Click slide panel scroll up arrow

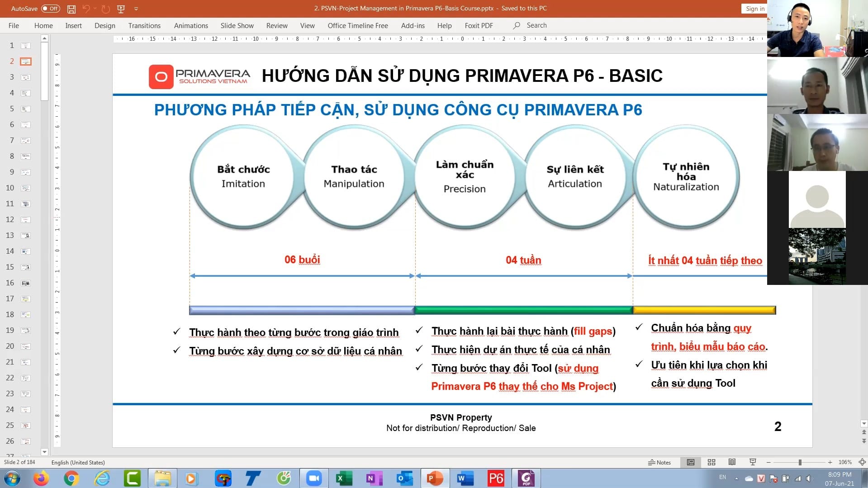coord(44,39)
